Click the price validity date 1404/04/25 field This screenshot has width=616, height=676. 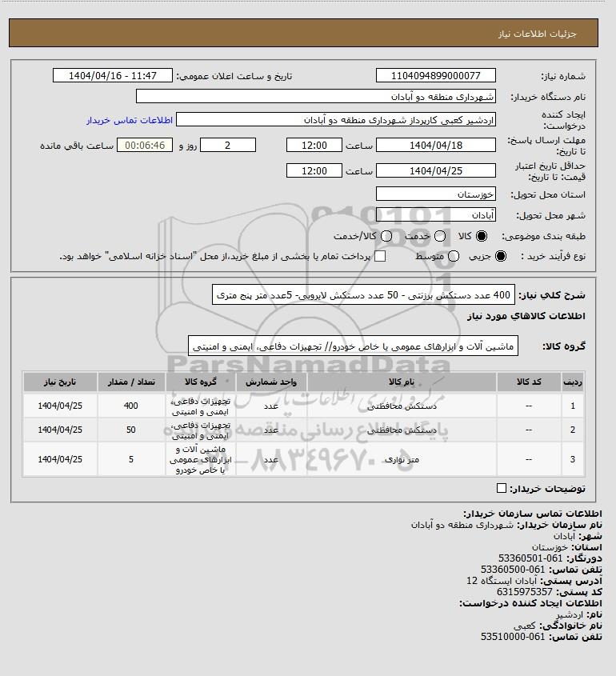tap(436, 170)
